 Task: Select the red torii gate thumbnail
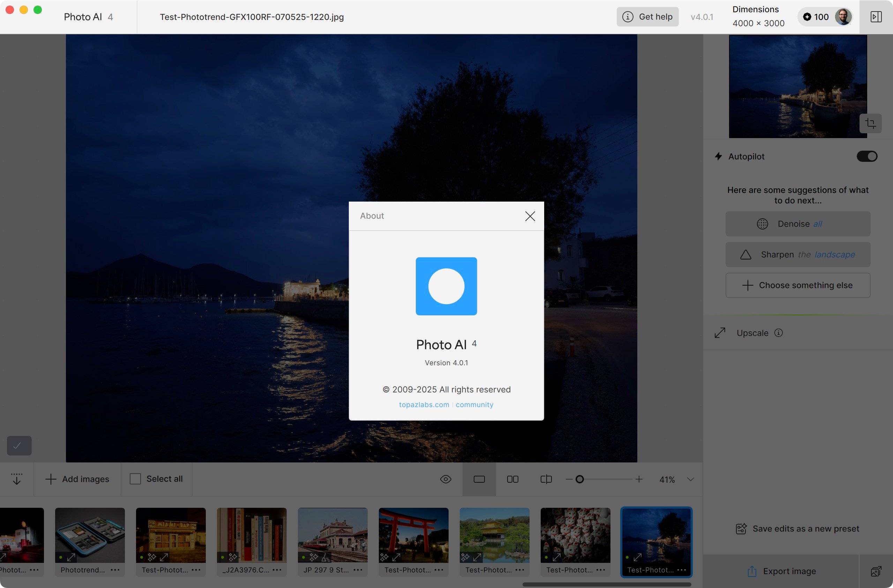pos(413,535)
